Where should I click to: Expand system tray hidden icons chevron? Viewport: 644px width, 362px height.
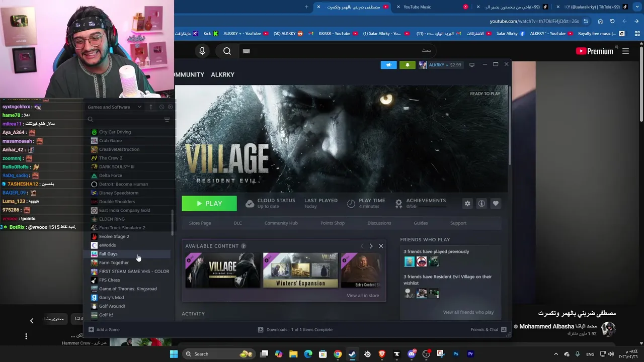[x=556, y=354]
